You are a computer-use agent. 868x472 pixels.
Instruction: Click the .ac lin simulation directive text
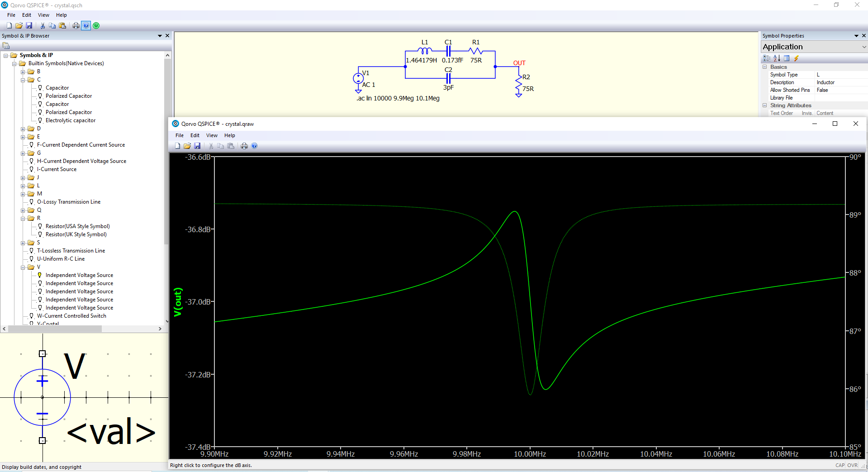click(398, 98)
